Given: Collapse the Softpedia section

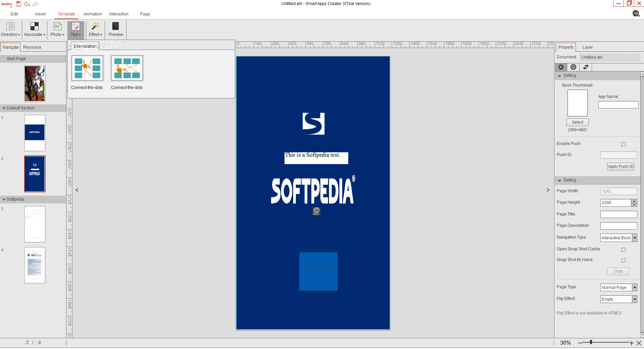Looking at the screenshot, I should point(4,200).
